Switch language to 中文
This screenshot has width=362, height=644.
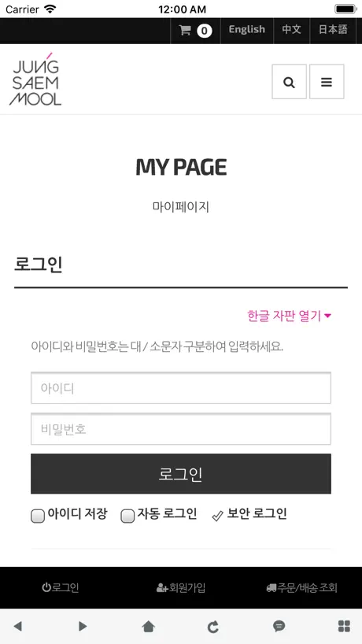(291, 30)
